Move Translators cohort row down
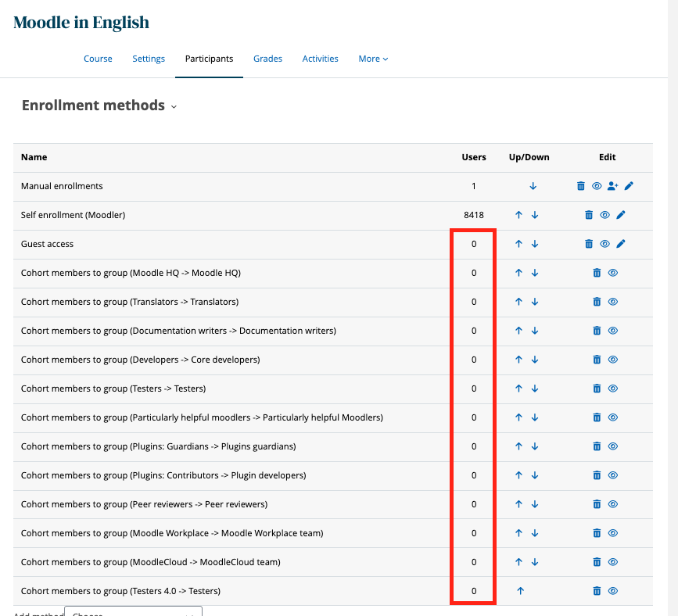This screenshot has width=678, height=616. (x=535, y=302)
